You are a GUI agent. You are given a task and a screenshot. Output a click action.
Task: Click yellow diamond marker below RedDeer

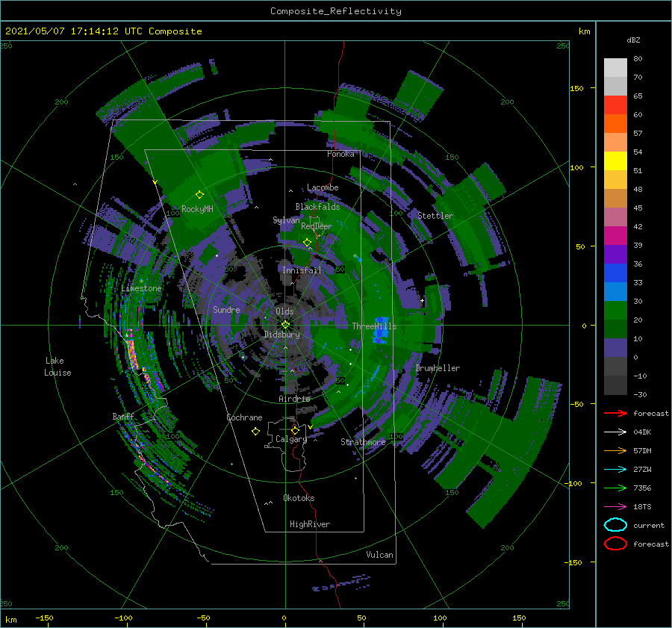308,243
